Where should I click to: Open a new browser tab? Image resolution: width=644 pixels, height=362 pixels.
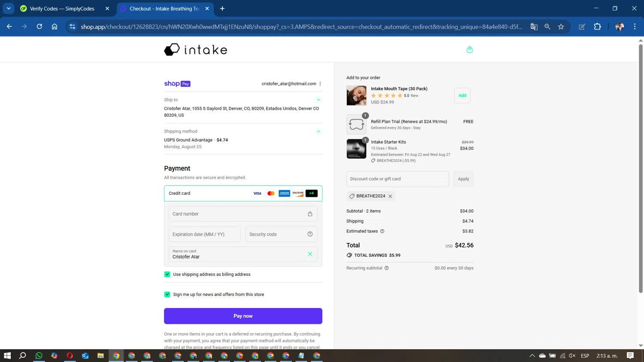tap(222, 9)
